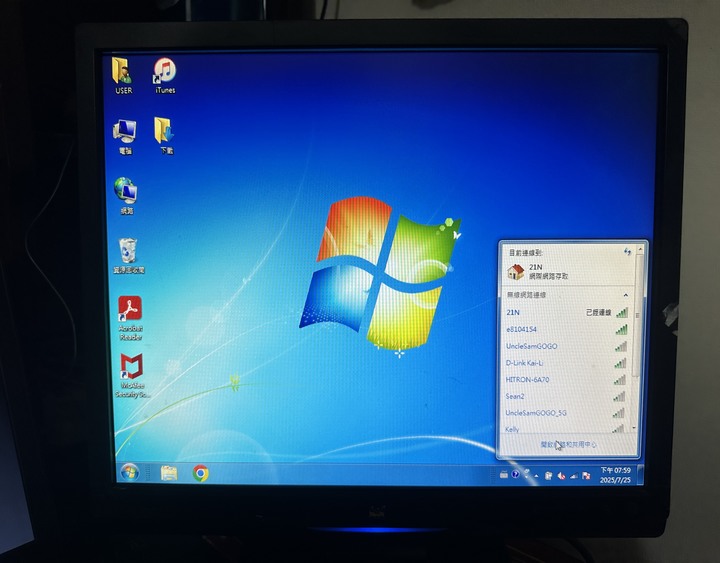Select the UncleSamGOGO wireless network
This screenshot has width=720, height=563.
[567, 346]
